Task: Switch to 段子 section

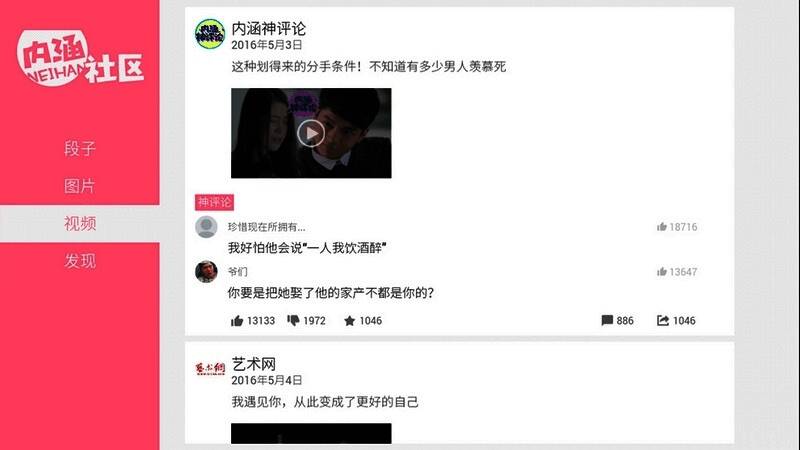Action: 80,148
